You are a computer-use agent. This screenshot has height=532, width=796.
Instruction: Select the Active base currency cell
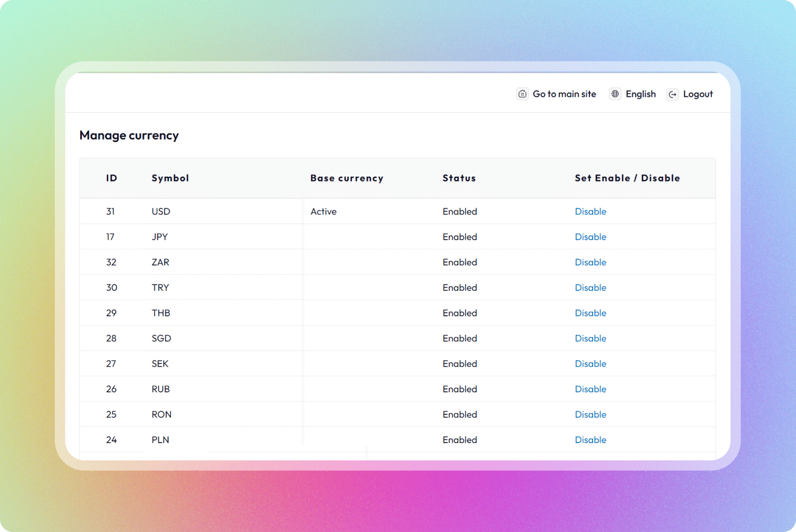point(324,211)
